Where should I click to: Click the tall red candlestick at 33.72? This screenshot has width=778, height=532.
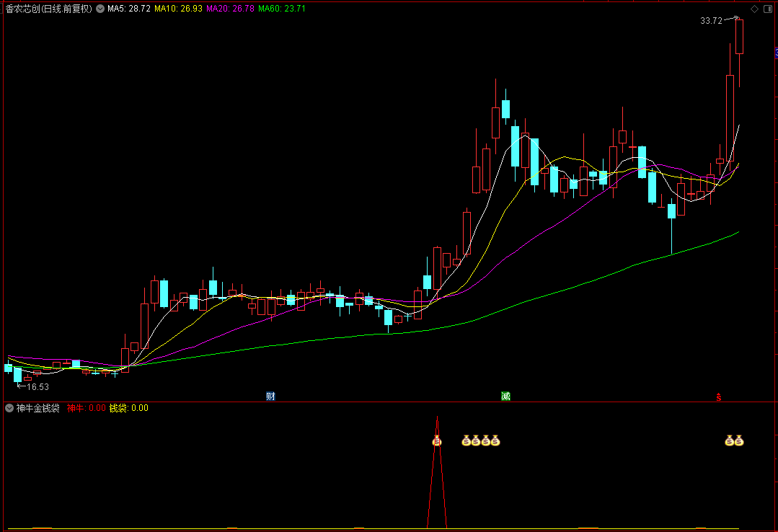point(739,37)
